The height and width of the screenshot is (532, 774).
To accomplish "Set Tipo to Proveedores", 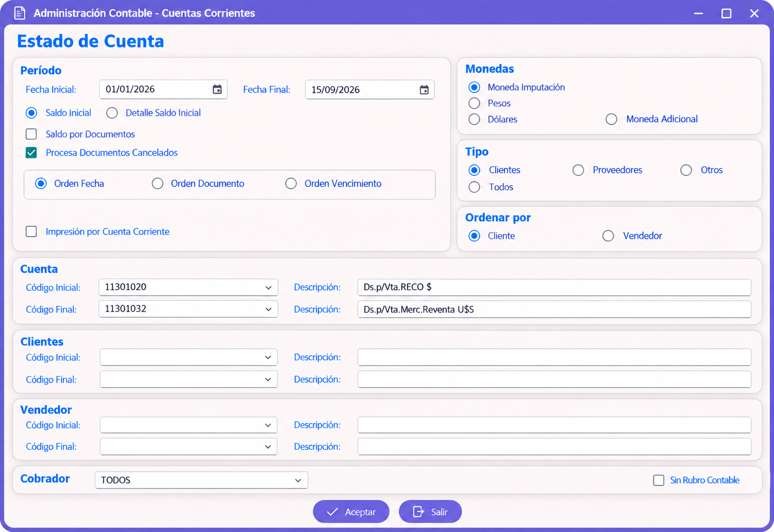I will pyautogui.click(x=578, y=170).
